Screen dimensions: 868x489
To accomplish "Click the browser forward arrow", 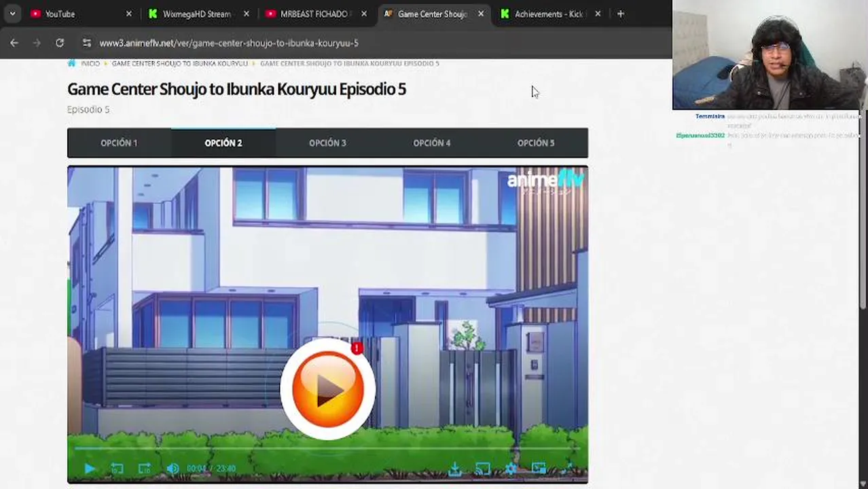I will [x=37, y=43].
